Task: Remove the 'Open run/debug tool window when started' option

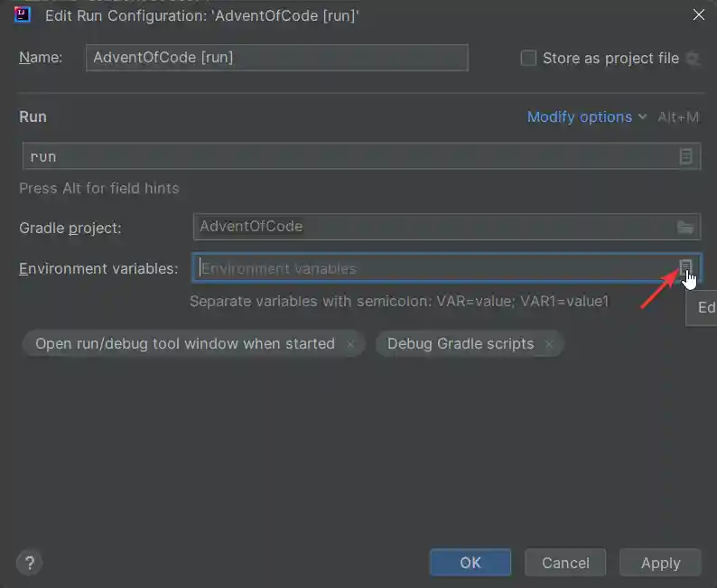Action: tap(350, 344)
